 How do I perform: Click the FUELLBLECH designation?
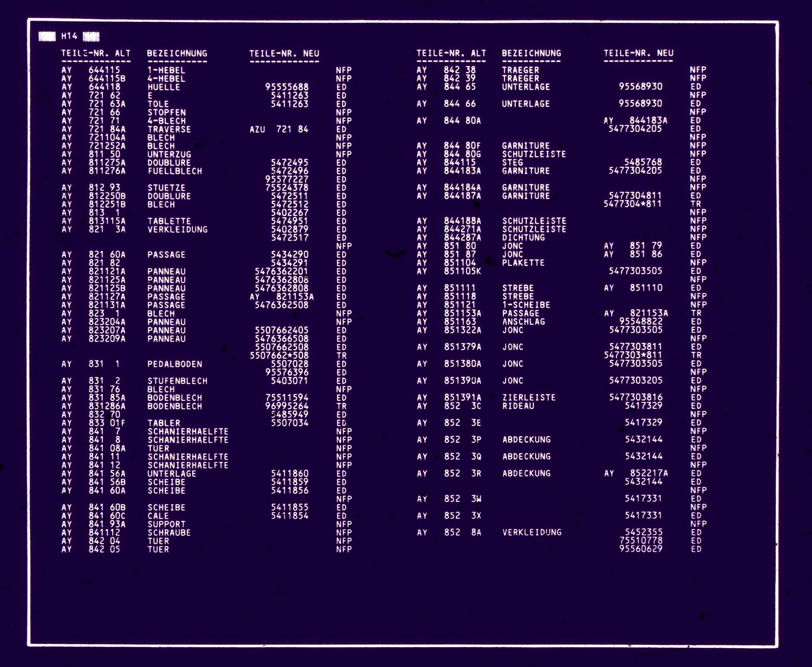[x=175, y=171]
